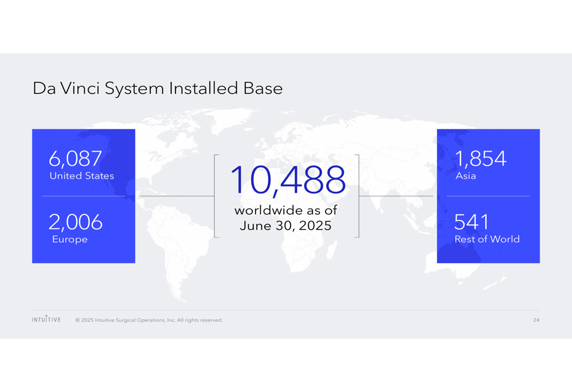Click the 2025 Intuitive Surgical copyright notice

pos(149,320)
